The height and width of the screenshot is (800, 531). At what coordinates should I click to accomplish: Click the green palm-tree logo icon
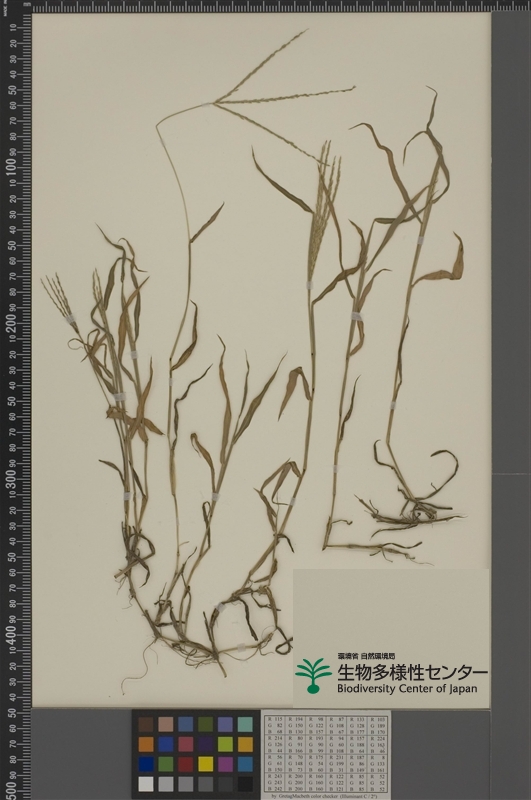(x=314, y=675)
